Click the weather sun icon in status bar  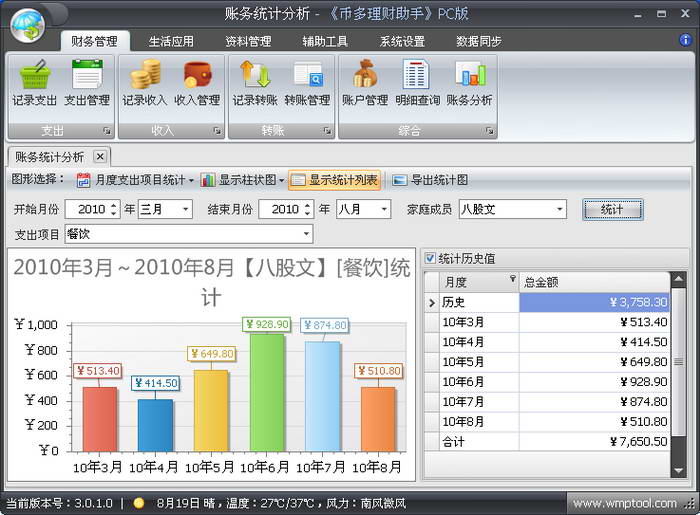point(139,503)
